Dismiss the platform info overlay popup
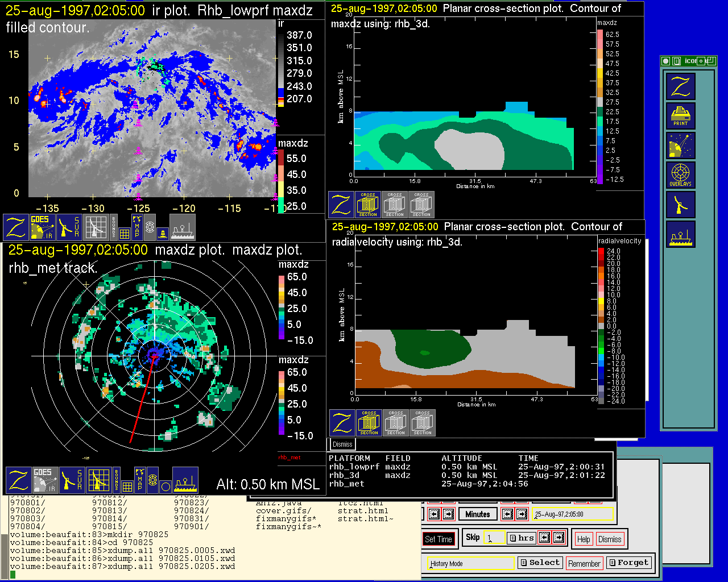 pyautogui.click(x=342, y=444)
